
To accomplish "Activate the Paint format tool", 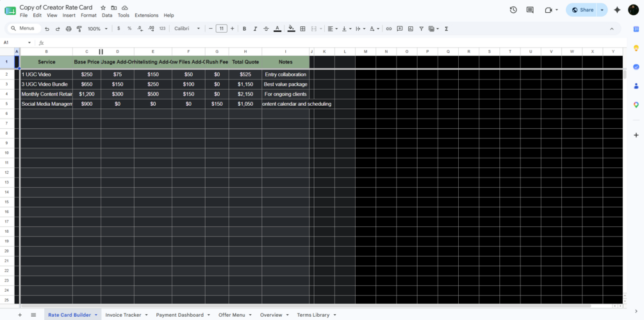I will coord(79,29).
